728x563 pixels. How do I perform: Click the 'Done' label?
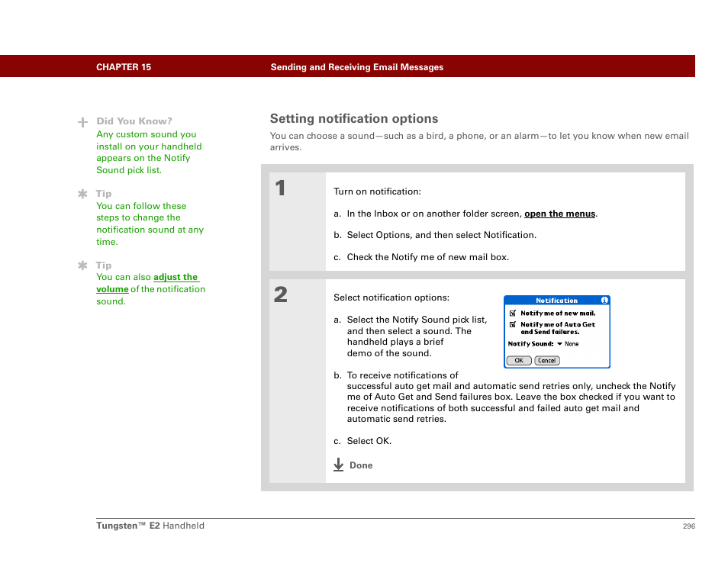(361, 465)
